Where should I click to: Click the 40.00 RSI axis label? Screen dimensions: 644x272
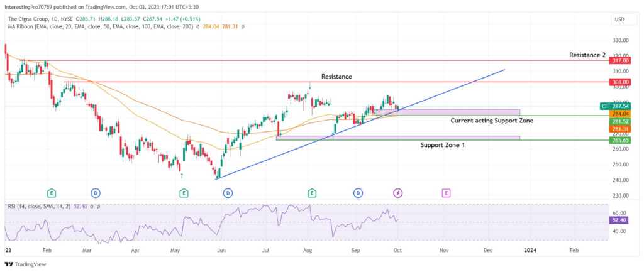pos(621,231)
